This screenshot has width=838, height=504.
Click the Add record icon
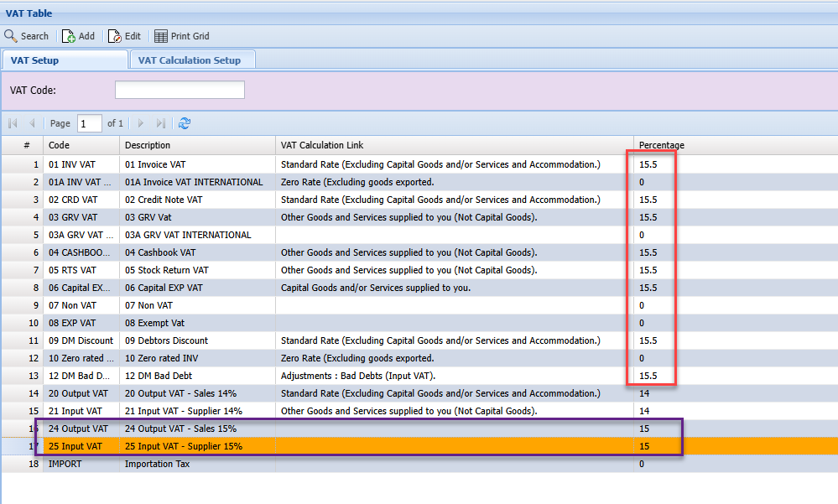click(x=69, y=36)
